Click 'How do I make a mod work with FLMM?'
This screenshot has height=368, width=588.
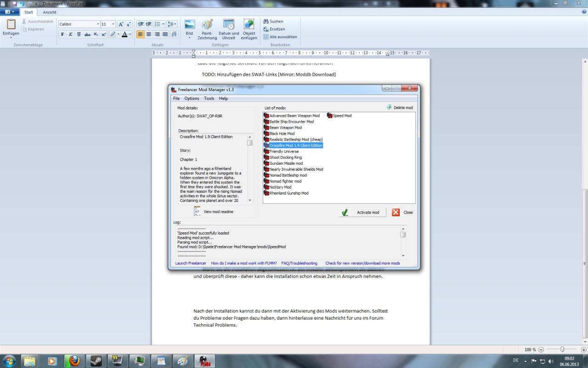point(243,263)
